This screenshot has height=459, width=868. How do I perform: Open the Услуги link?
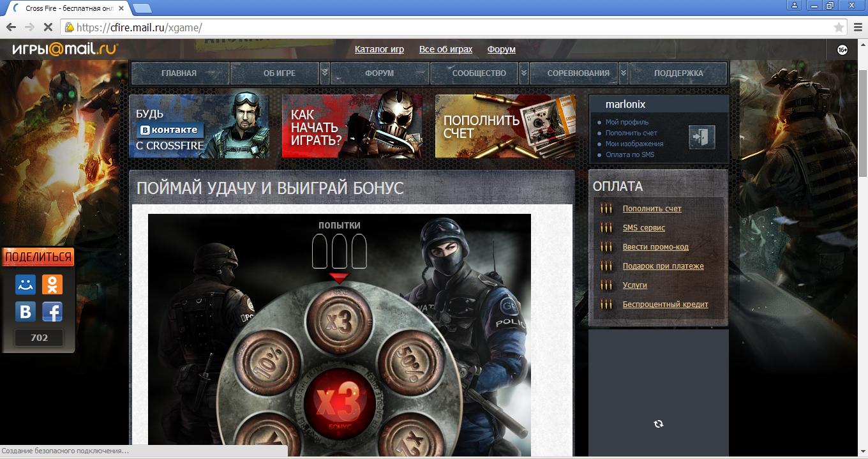click(x=635, y=285)
